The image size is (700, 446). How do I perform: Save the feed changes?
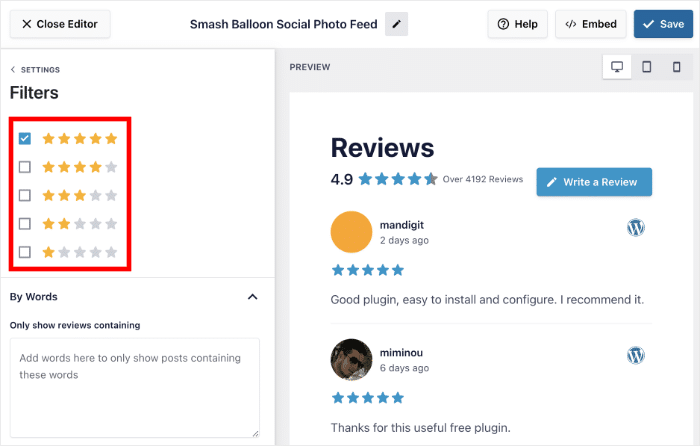[x=663, y=24]
